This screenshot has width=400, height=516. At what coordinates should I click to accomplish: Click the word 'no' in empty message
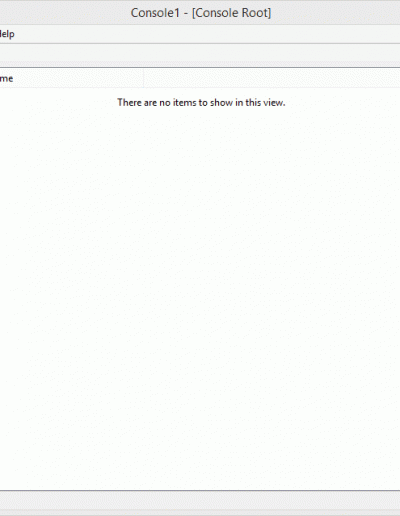165,103
